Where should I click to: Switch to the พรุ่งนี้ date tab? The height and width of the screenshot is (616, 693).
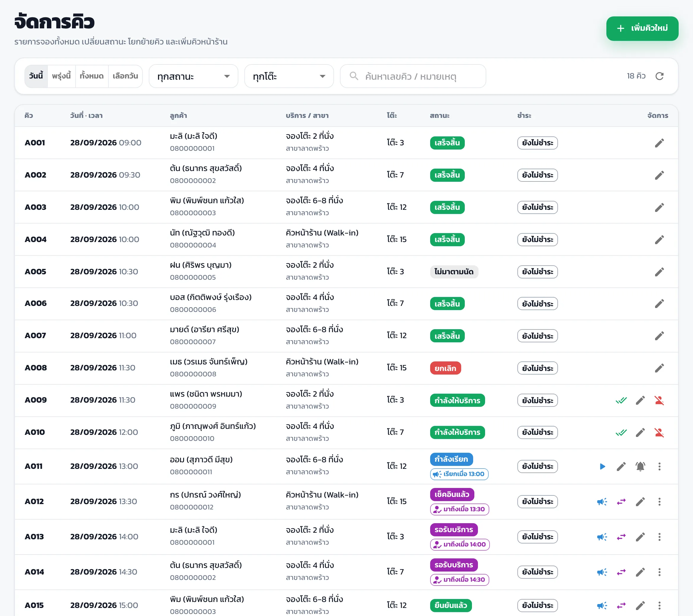pos(61,76)
